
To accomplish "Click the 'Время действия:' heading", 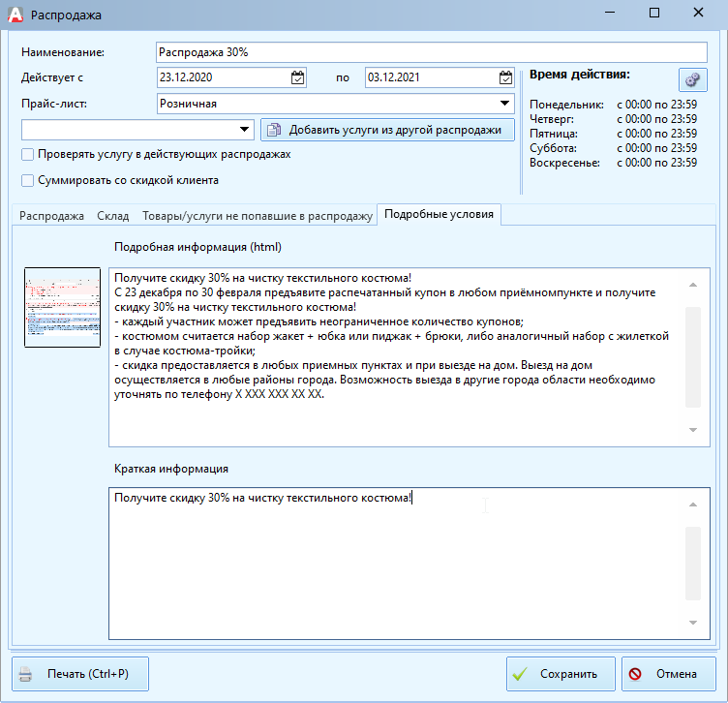I will click(580, 75).
